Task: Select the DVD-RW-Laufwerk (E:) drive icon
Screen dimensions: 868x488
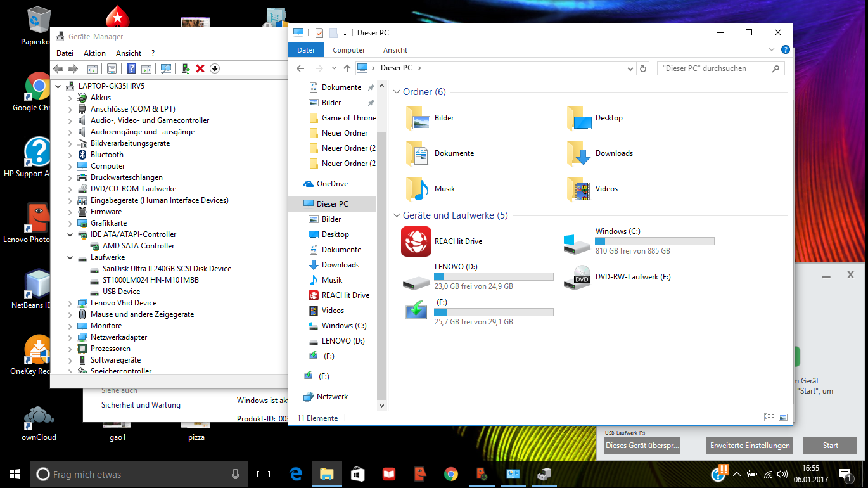Action: click(x=577, y=277)
